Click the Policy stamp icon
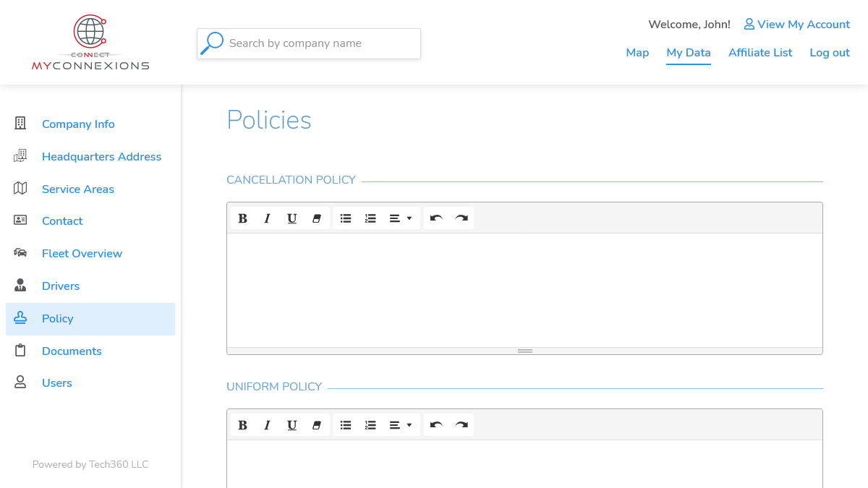Image resolution: width=868 pixels, height=488 pixels. (20, 318)
